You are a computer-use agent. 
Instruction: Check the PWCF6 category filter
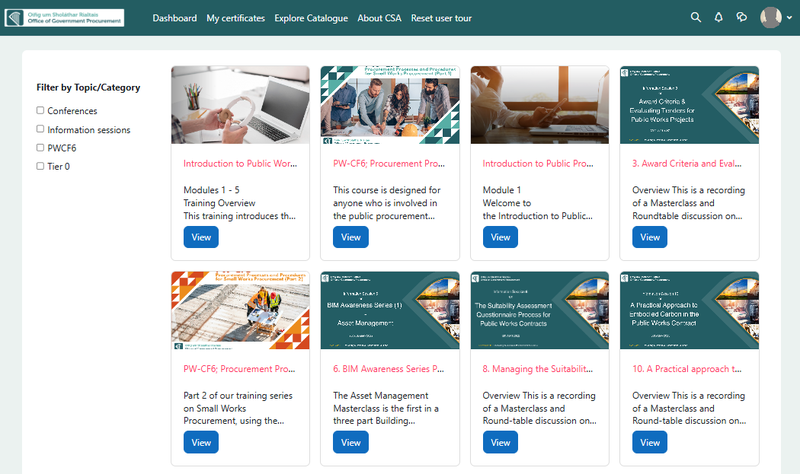pyautogui.click(x=40, y=148)
